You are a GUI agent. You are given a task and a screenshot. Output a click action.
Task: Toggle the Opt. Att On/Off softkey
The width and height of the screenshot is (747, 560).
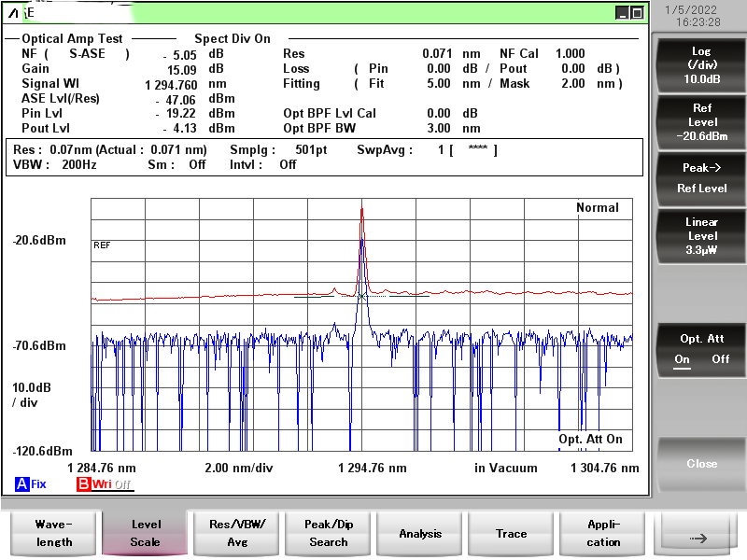tap(701, 348)
